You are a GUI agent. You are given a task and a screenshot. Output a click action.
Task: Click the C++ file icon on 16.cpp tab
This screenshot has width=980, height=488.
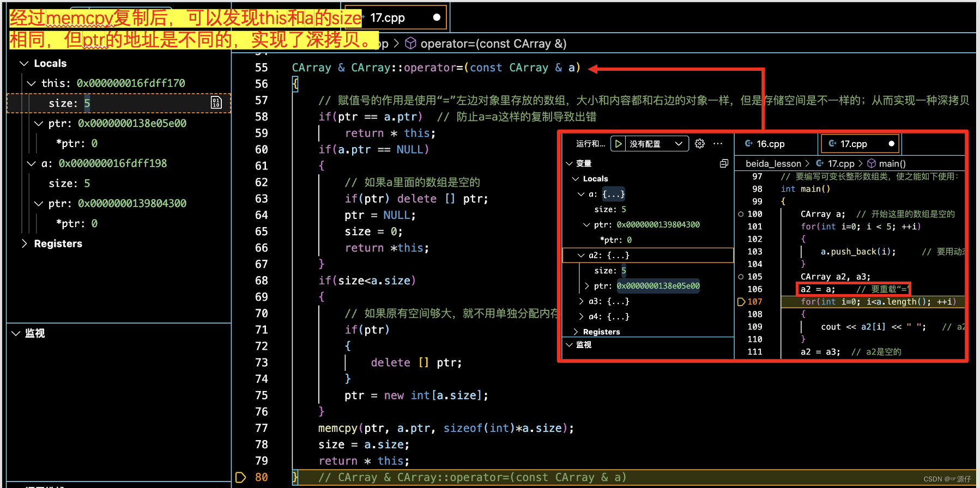tap(749, 144)
